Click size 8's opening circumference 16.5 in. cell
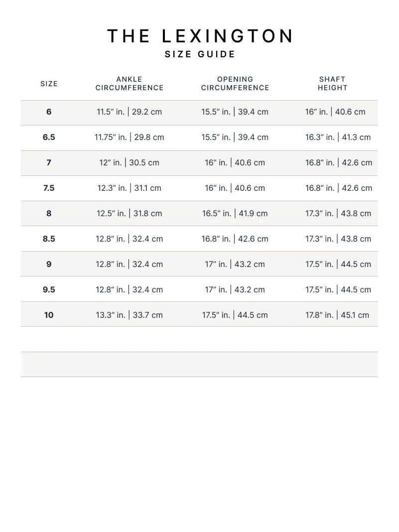399x532 pixels. tap(235, 213)
